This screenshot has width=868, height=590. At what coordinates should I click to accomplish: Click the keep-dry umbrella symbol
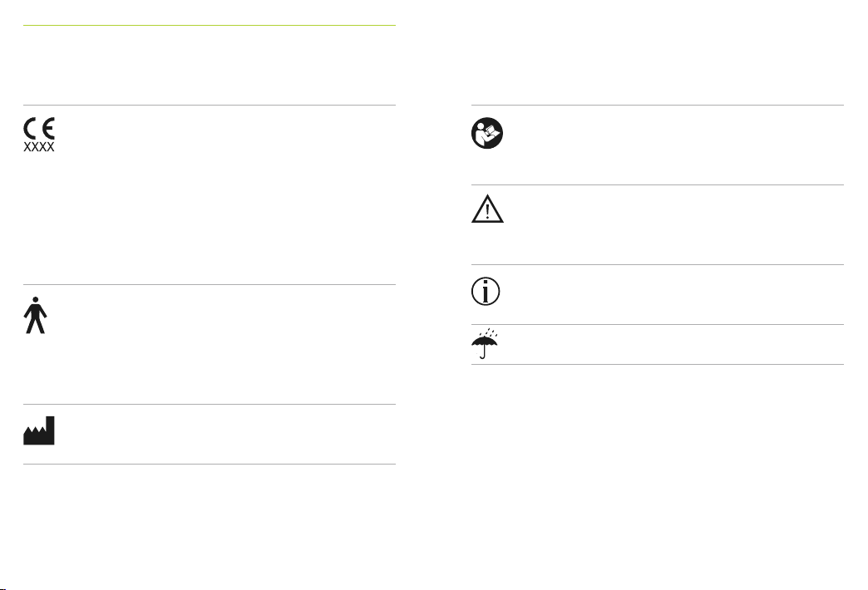(x=485, y=344)
